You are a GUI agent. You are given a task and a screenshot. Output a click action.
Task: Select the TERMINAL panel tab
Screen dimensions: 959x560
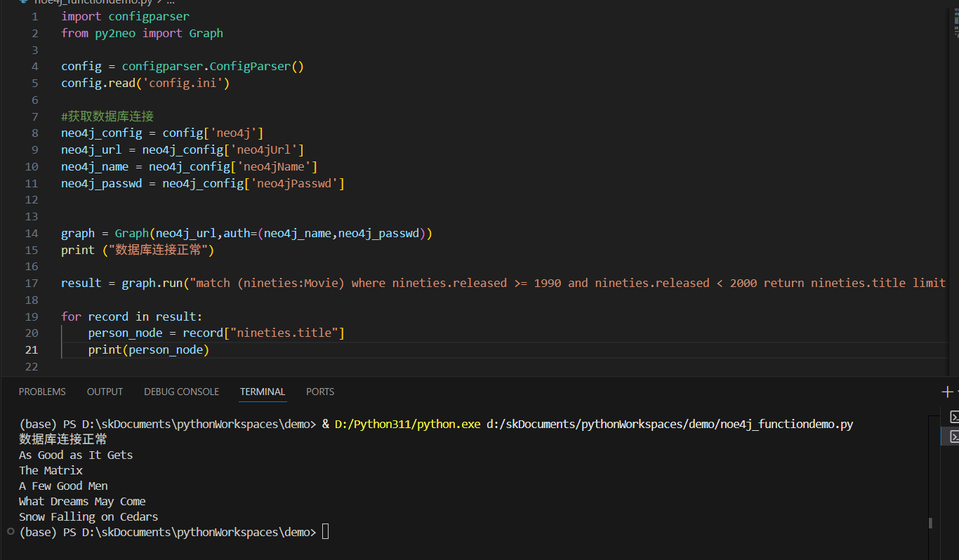pyautogui.click(x=263, y=392)
